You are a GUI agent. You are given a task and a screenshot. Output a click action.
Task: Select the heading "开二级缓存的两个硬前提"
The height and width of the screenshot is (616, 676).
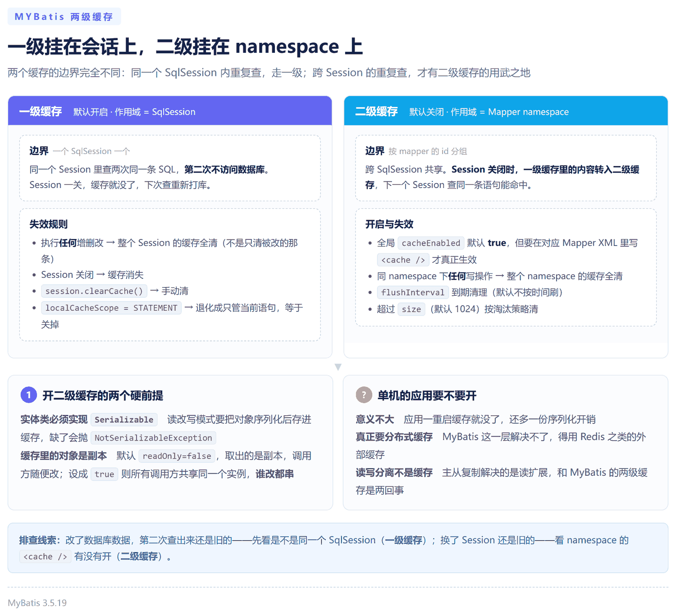[103, 395]
